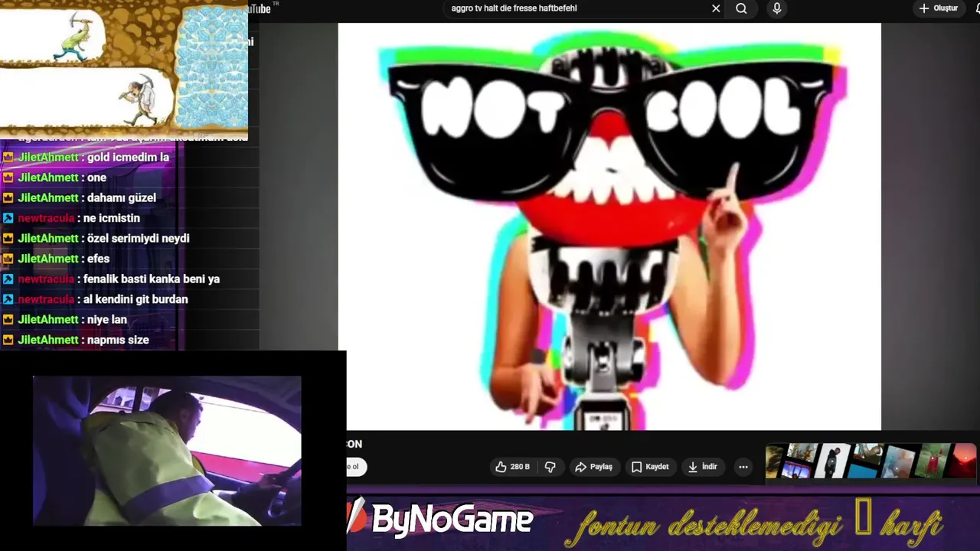The width and height of the screenshot is (980, 551).
Task: Save video using Kaydet button
Action: [x=650, y=467]
